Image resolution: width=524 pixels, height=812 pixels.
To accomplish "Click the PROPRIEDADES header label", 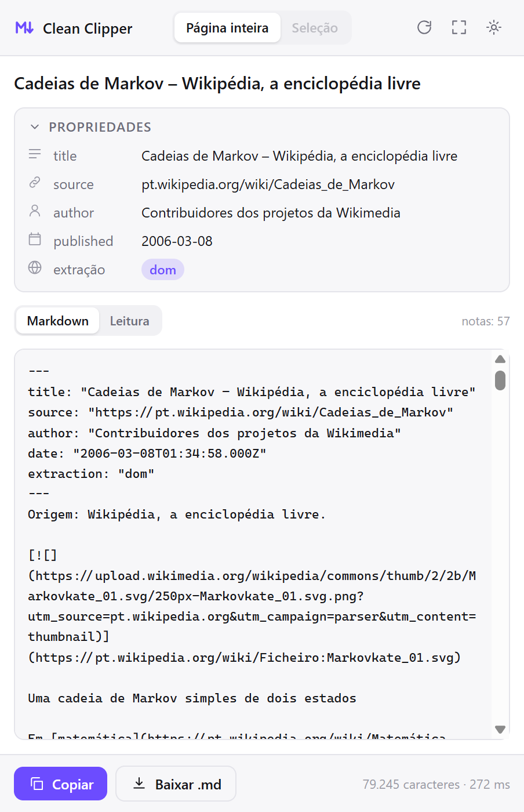I will click(100, 127).
